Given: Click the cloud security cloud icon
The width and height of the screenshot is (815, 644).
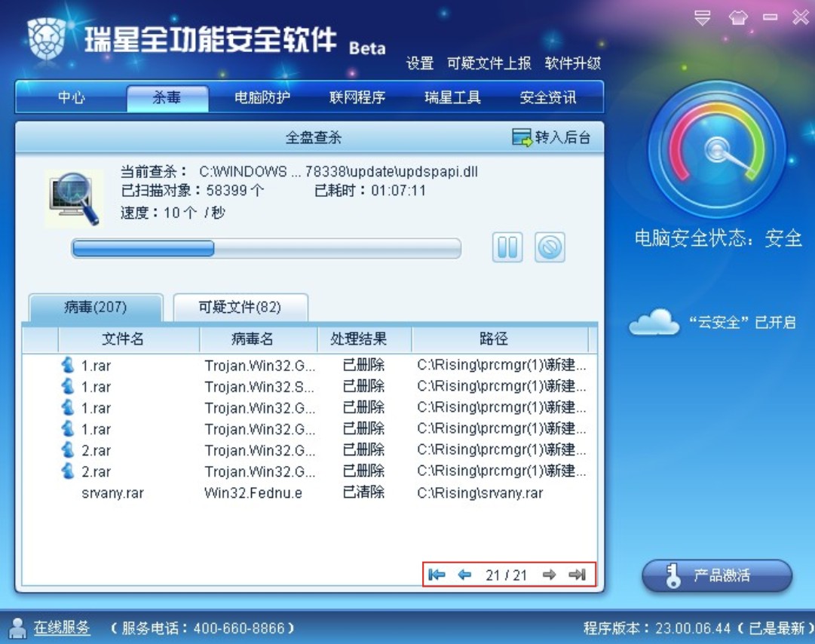Looking at the screenshot, I should [x=654, y=322].
